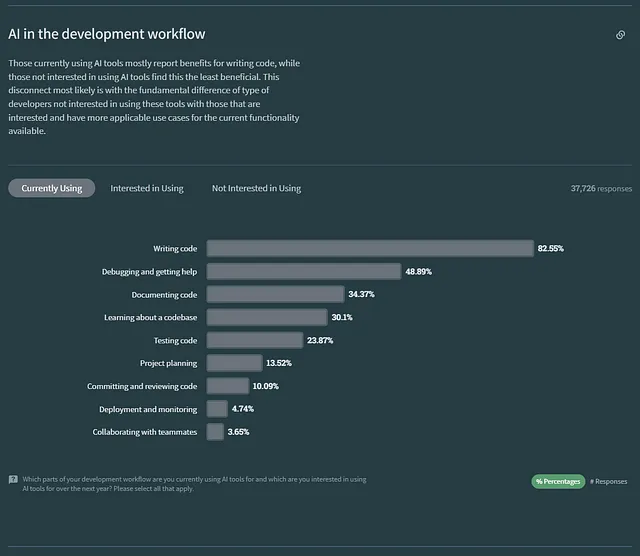Click the survey question text at bottom

(x=194, y=484)
